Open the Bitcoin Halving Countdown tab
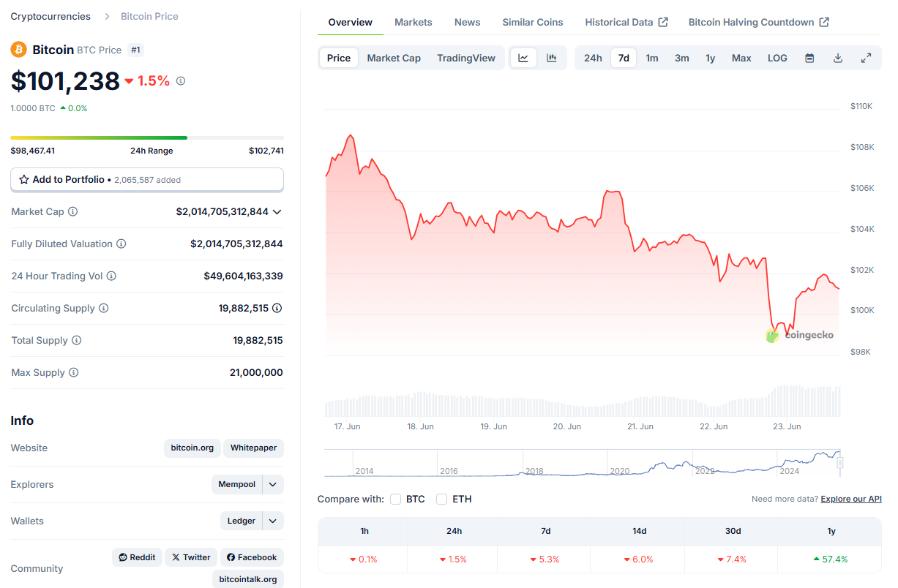Screen dimensions: 898x588 [x=759, y=22]
